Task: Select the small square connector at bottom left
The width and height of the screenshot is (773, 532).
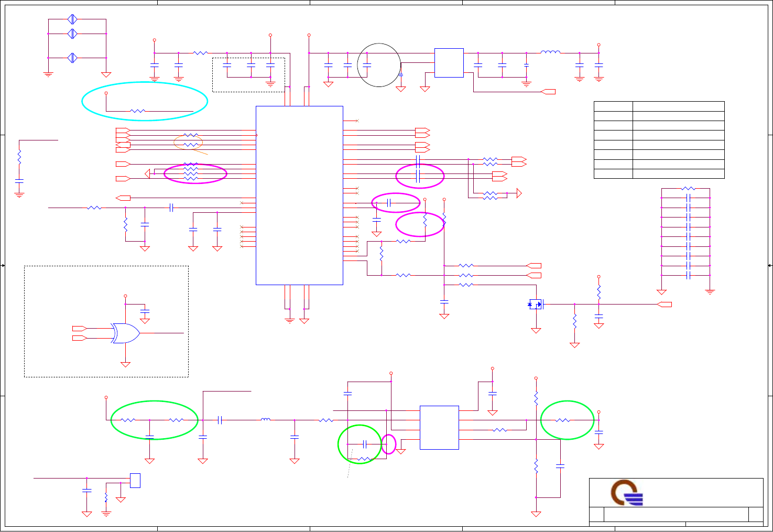Action: (135, 481)
